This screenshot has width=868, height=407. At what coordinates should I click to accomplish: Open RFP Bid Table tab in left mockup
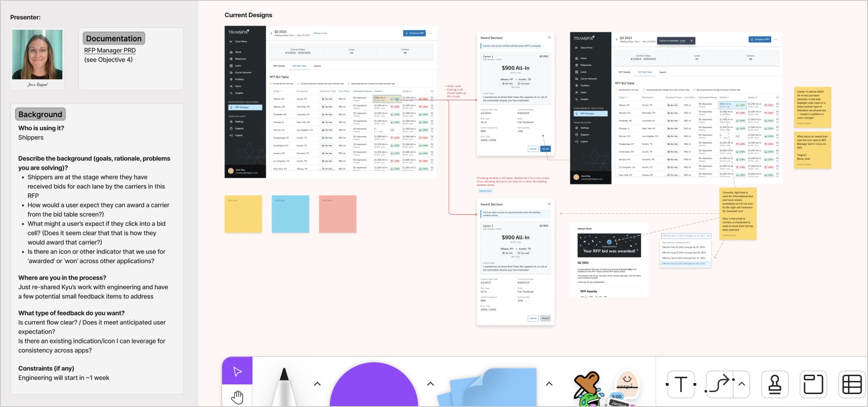click(299, 66)
